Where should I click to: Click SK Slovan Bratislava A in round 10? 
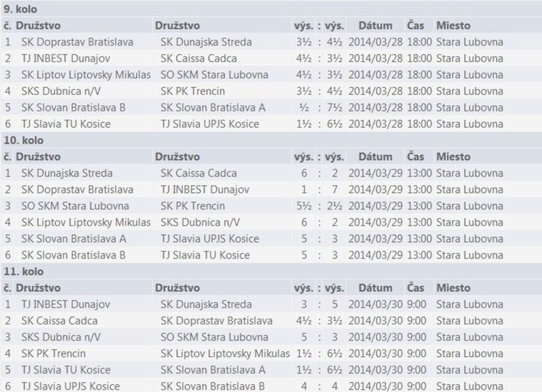point(74,239)
